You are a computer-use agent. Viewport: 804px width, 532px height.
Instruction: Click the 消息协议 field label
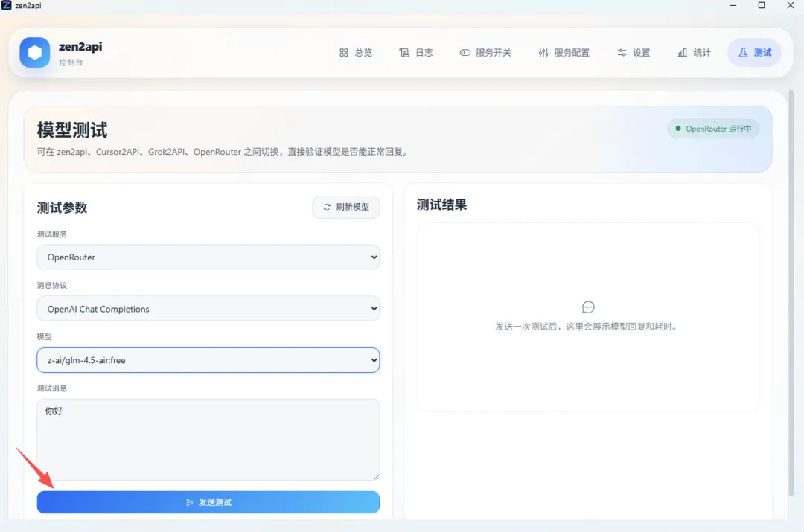(52, 286)
